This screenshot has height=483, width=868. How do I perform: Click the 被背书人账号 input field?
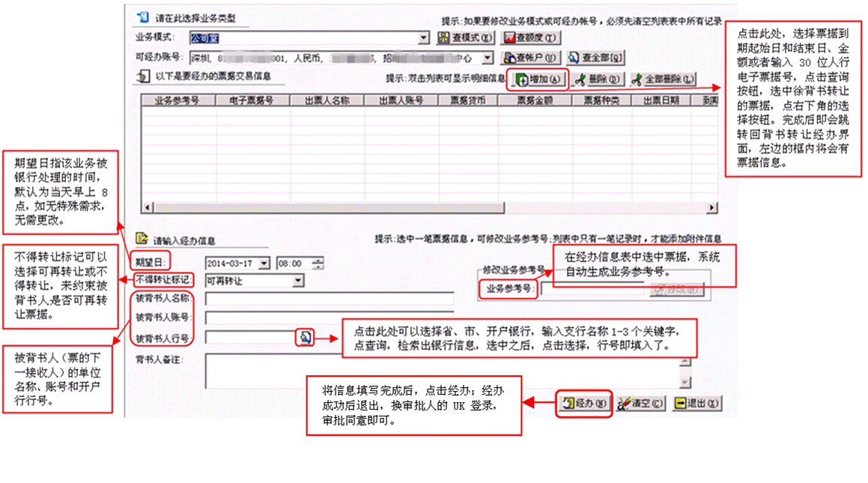click(x=330, y=318)
